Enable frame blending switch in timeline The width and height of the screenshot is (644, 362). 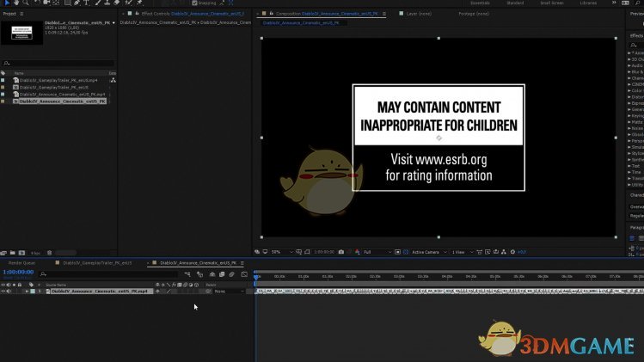tap(222, 274)
